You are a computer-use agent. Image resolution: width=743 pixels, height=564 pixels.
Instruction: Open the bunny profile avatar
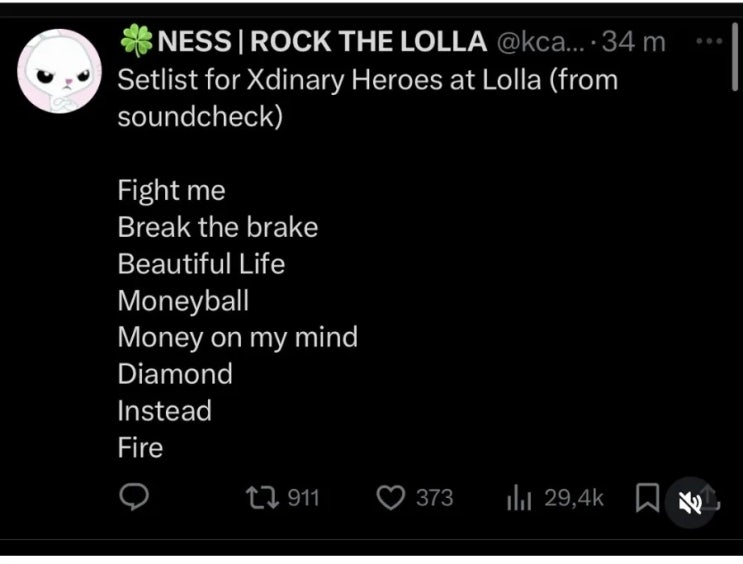(x=57, y=69)
